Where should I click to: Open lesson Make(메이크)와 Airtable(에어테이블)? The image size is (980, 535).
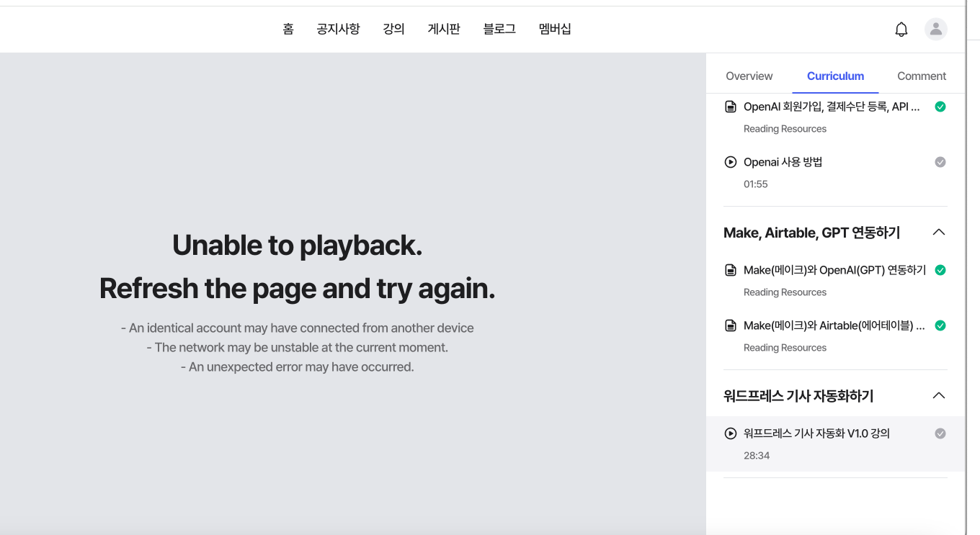[x=834, y=325]
